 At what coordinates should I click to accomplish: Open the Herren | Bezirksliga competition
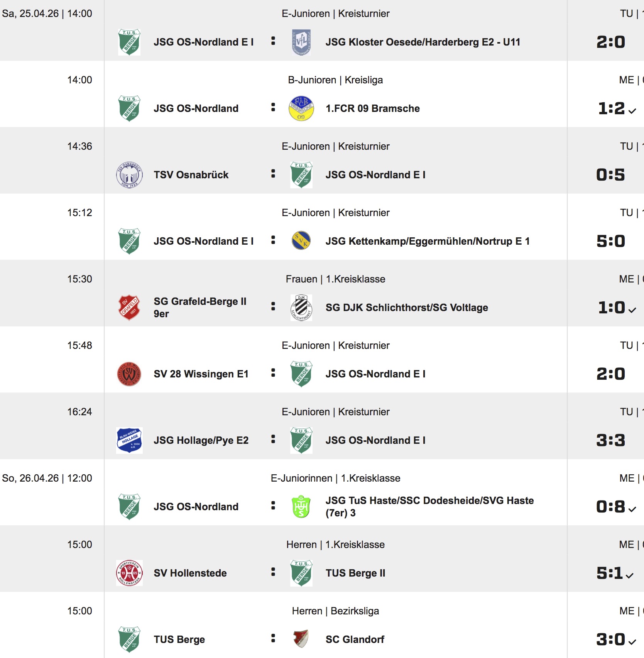tap(335, 611)
